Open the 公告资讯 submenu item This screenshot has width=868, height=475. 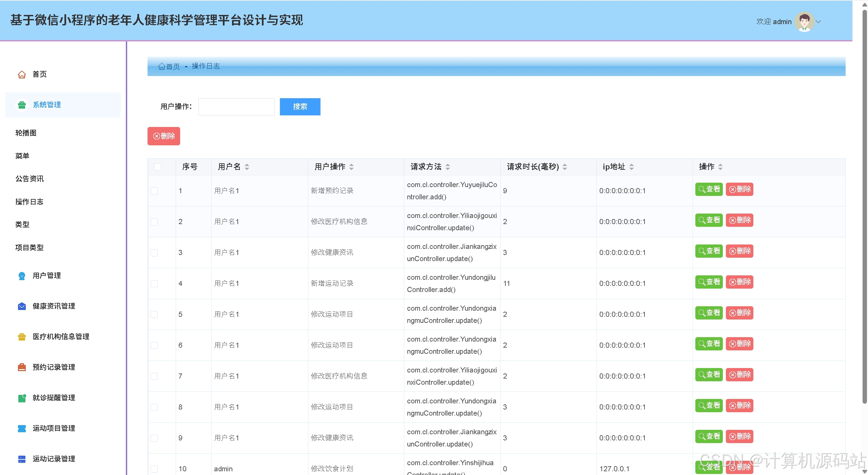(x=30, y=179)
